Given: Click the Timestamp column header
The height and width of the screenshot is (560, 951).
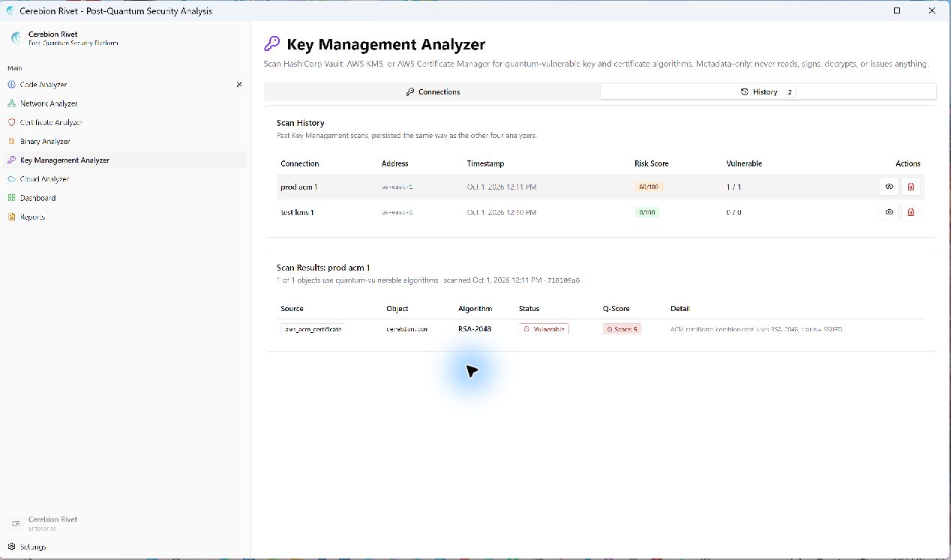Looking at the screenshot, I should click(486, 163).
